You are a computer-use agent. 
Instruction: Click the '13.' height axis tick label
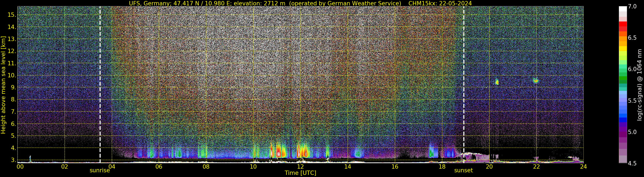(12, 39)
